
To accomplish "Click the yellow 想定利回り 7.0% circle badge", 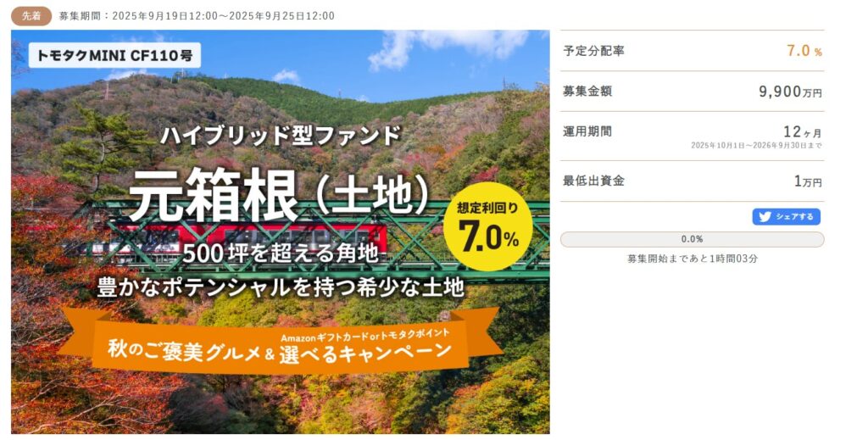I will pyautogui.click(x=487, y=226).
